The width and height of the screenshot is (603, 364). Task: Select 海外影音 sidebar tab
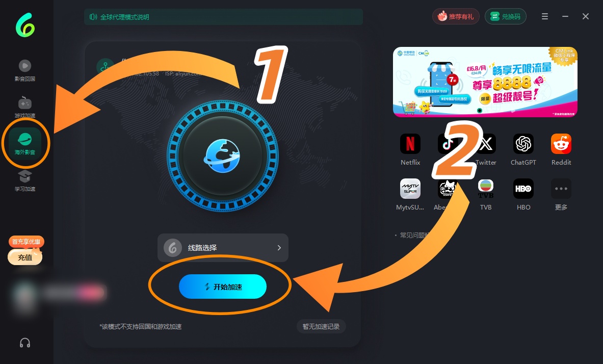point(25,144)
